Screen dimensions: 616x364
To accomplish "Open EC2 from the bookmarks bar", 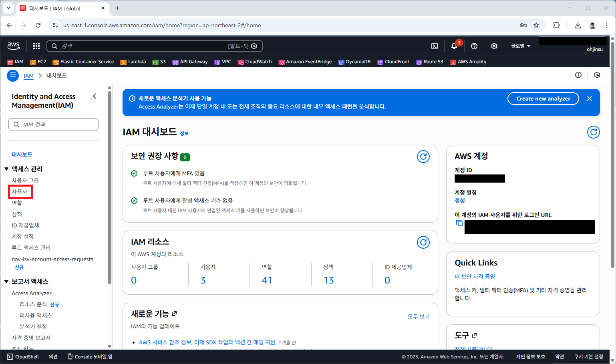I will [x=38, y=62].
